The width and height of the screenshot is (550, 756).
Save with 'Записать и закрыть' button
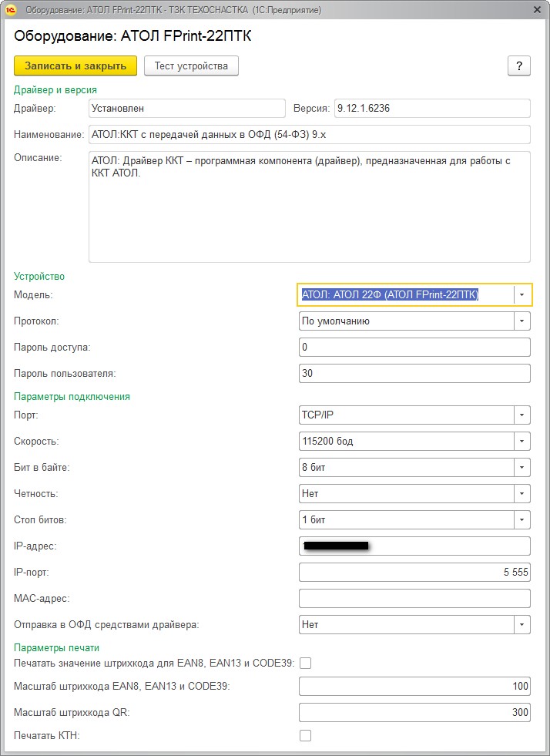click(75, 66)
